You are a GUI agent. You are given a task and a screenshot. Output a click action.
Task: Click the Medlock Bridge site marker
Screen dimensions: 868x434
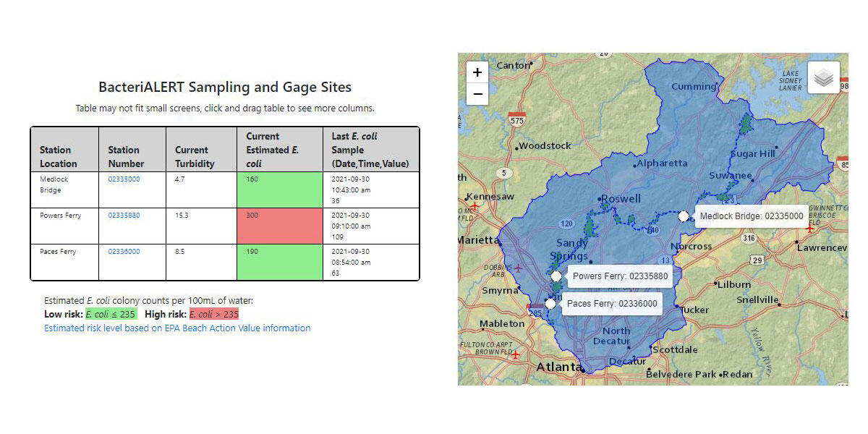(x=684, y=216)
